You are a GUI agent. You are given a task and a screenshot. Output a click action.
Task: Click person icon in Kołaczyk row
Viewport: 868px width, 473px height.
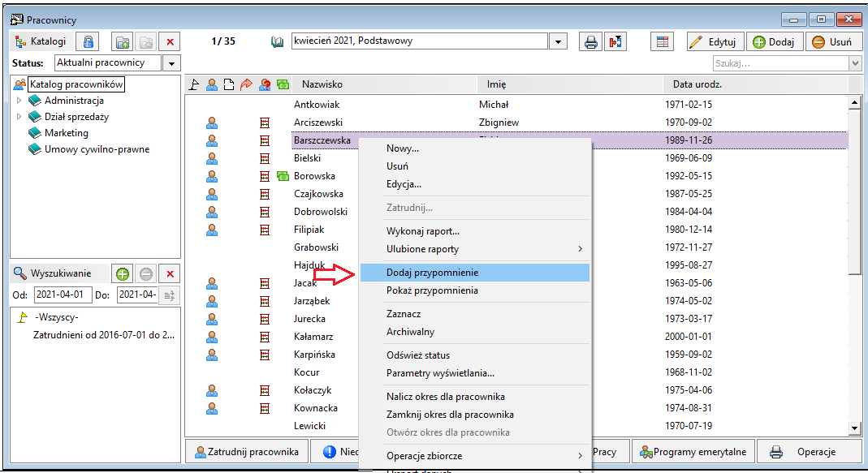(211, 390)
